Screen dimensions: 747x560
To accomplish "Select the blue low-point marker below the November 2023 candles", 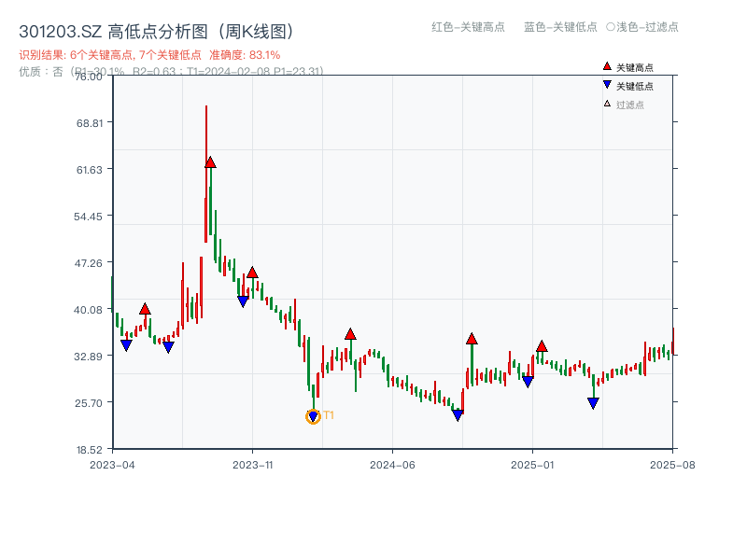I will [x=243, y=301].
